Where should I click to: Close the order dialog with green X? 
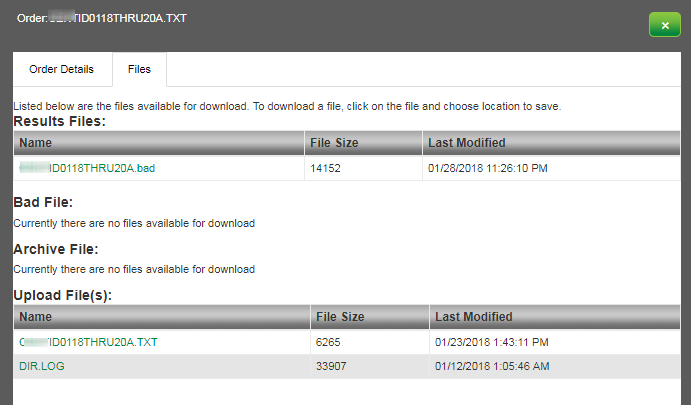click(x=665, y=25)
